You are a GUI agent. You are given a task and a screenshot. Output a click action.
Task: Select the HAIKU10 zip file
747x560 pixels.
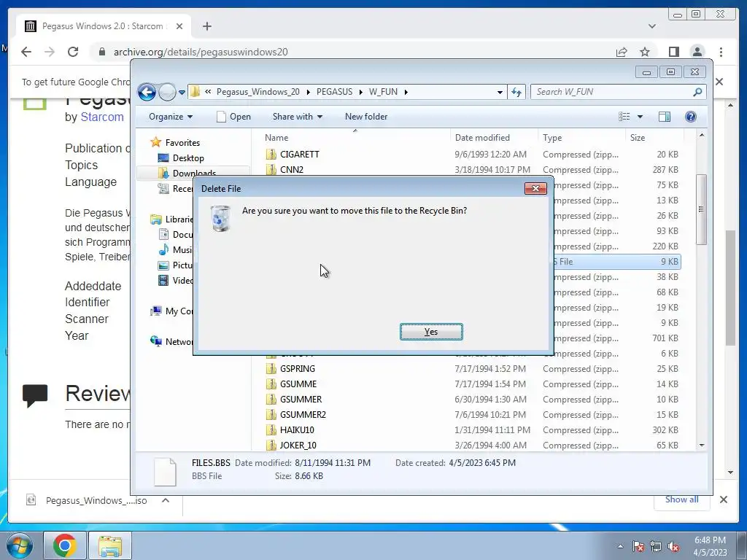[x=297, y=429]
